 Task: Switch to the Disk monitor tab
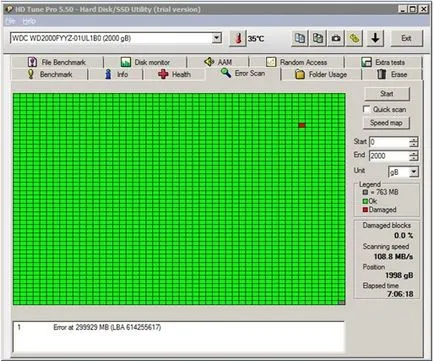[x=145, y=62]
